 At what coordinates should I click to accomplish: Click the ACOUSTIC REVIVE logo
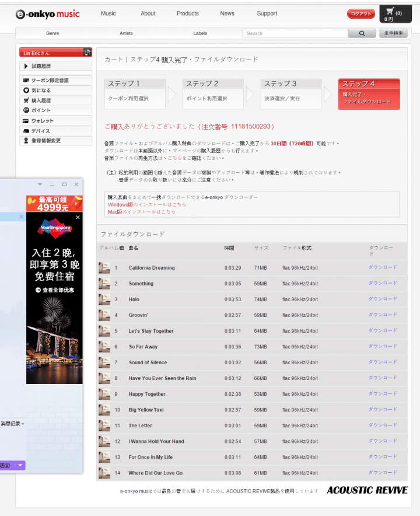367,490
